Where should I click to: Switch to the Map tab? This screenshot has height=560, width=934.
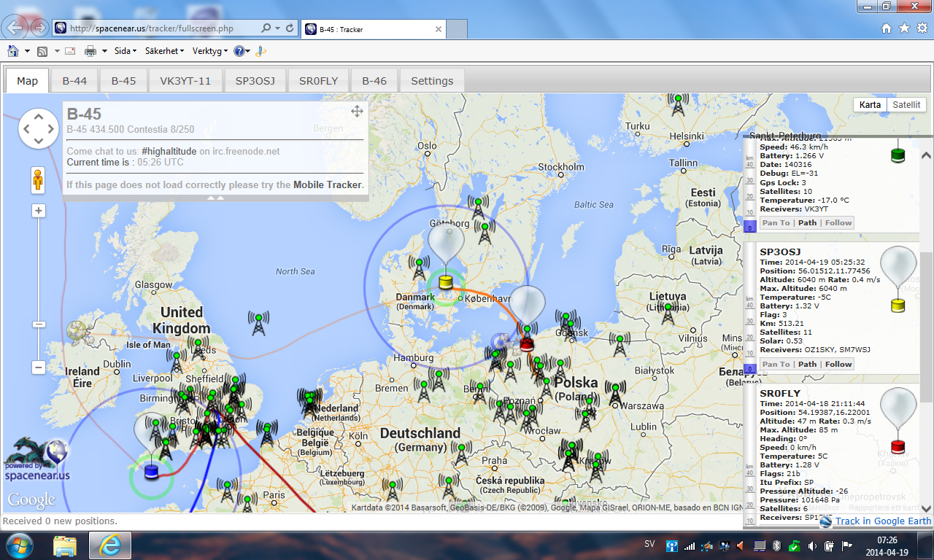(x=27, y=81)
